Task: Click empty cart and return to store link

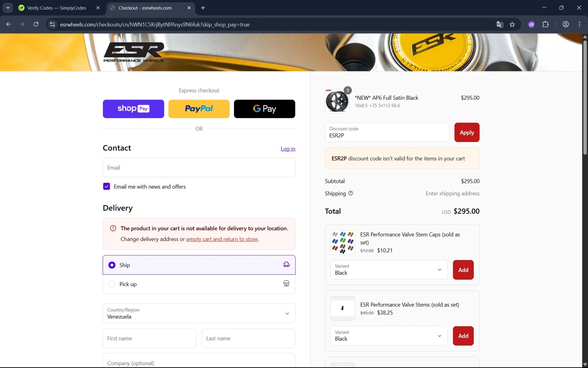Action: pyautogui.click(x=222, y=239)
